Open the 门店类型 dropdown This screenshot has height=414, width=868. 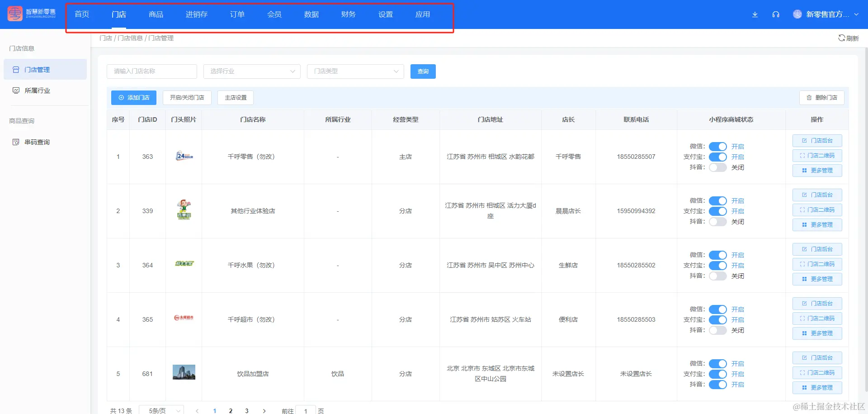point(355,71)
